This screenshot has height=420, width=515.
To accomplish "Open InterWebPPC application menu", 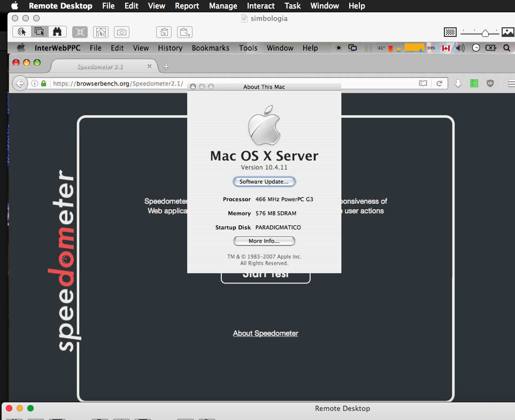I will [x=57, y=48].
